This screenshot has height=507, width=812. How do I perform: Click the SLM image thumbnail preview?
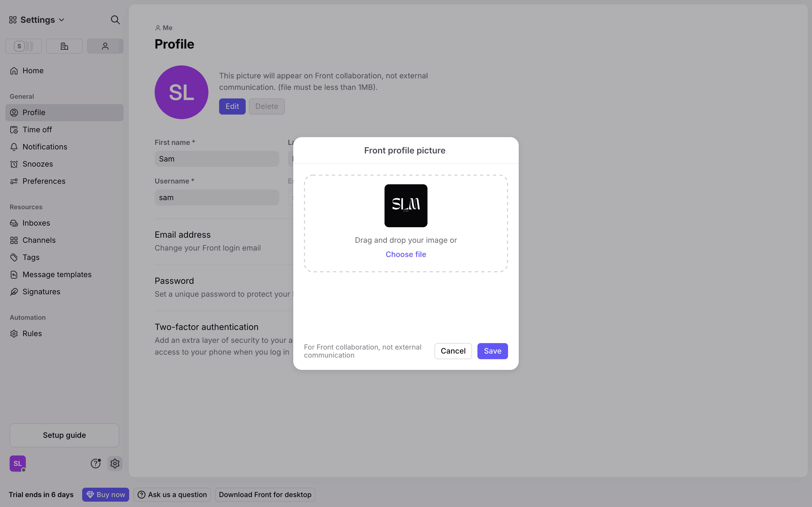tap(406, 205)
